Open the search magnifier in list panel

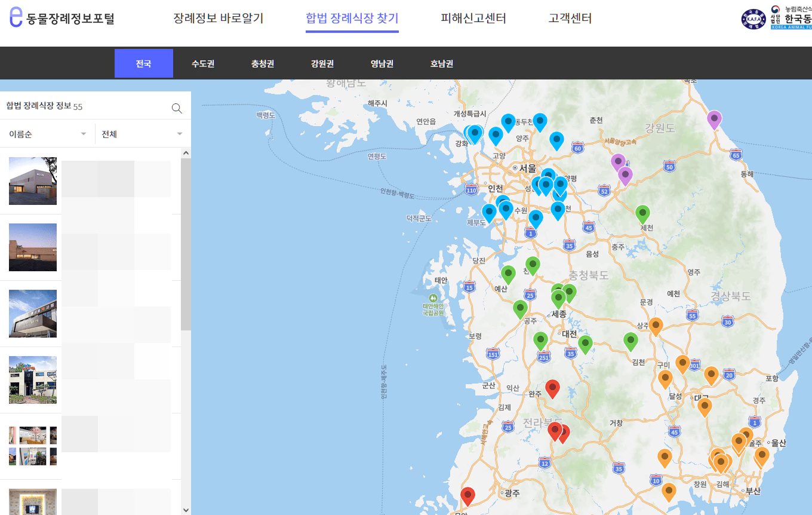pyautogui.click(x=177, y=108)
